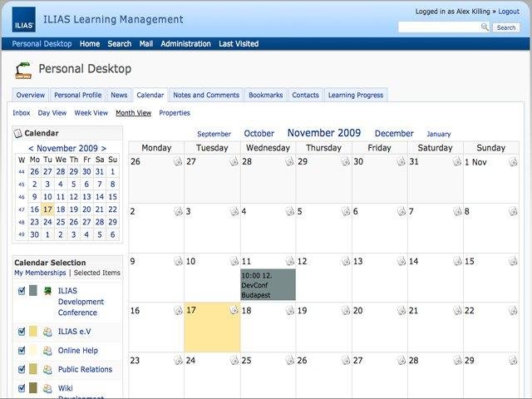Click the Public Relations group icon
The height and width of the screenshot is (399, 532).
48,369
